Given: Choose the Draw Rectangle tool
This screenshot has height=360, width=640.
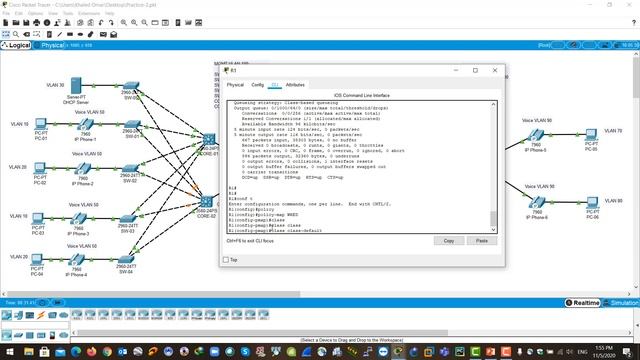Looking at the screenshot, I should pos(70,34).
